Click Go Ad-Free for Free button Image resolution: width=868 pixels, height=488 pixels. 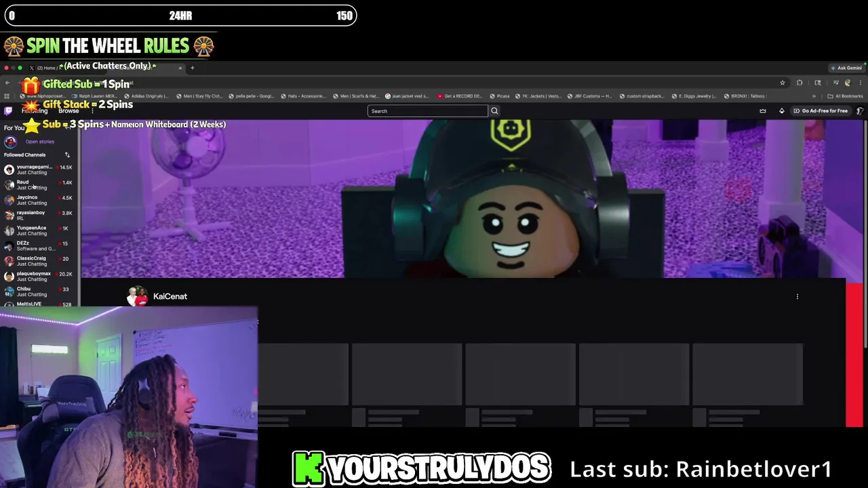click(x=821, y=111)
